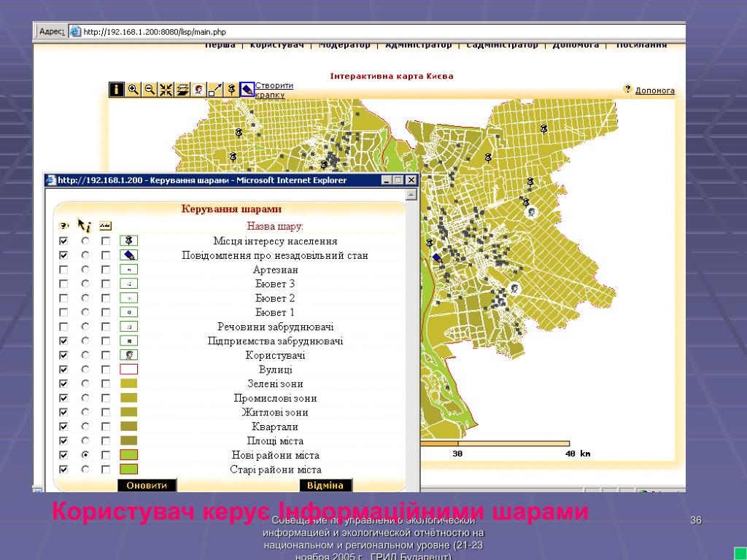Open the layers management tool icon
The height and width of the screenshot is (560, 747).
182,90
